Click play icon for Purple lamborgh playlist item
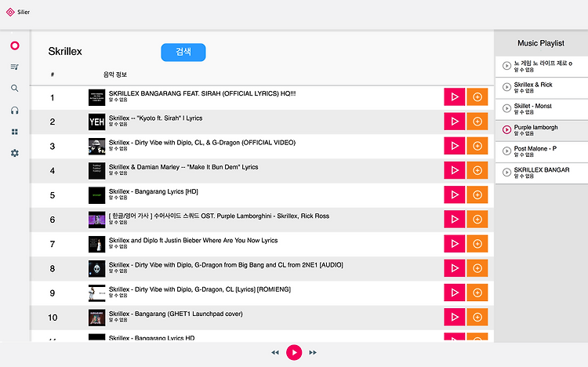The width and height of the screenshot is (588, 367). point(506,129)
